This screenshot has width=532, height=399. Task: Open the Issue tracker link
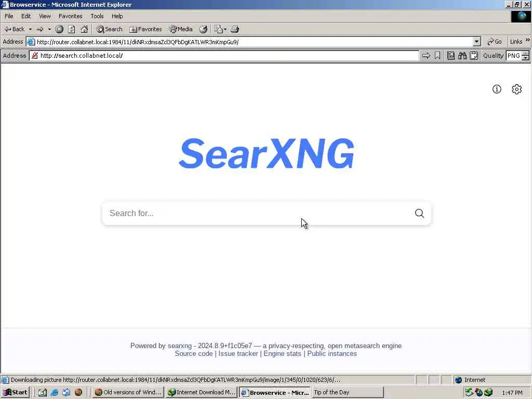click(x=238, y=353)
